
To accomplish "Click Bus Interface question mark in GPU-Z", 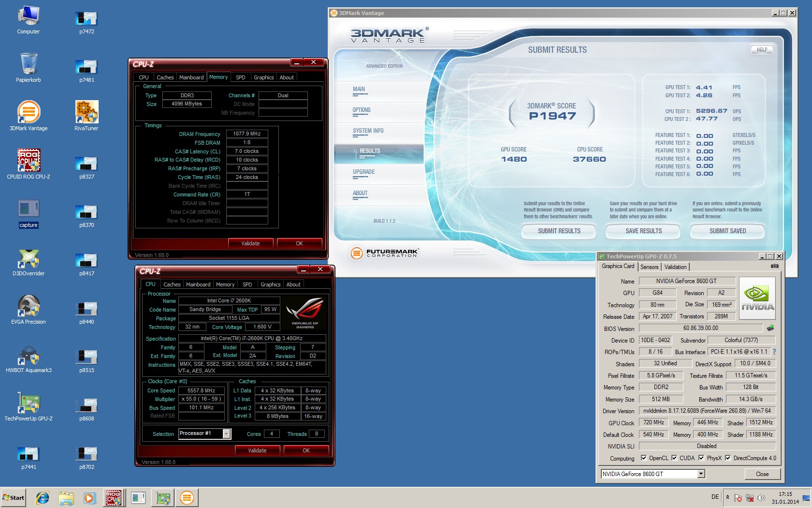I will pyautogui.click(x=774, y=352).
